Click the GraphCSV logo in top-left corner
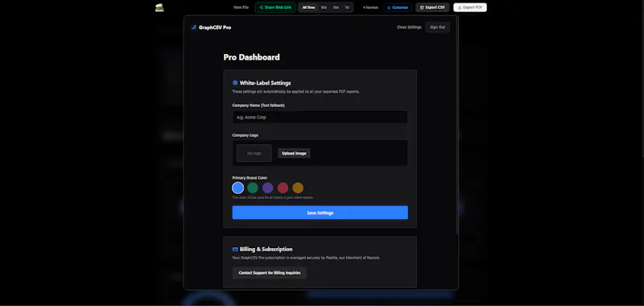The image size is (644, 306). tap(159, 7)
